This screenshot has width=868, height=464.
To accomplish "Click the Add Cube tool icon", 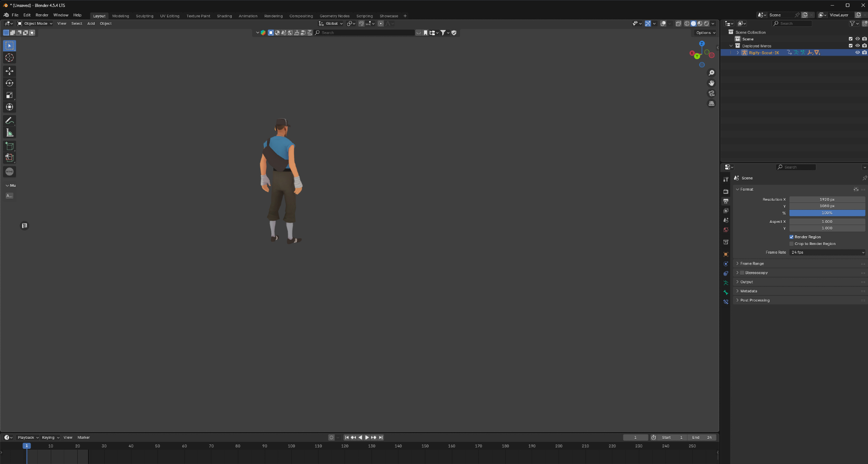I will [x=10, y=146].
